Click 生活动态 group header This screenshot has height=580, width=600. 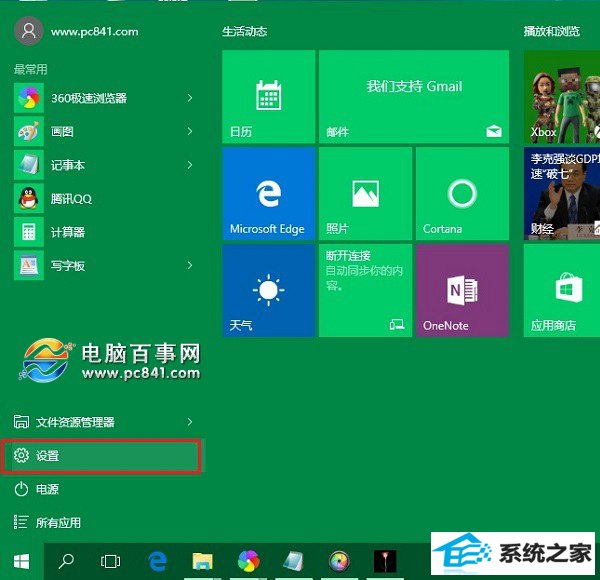pos(245,31)
